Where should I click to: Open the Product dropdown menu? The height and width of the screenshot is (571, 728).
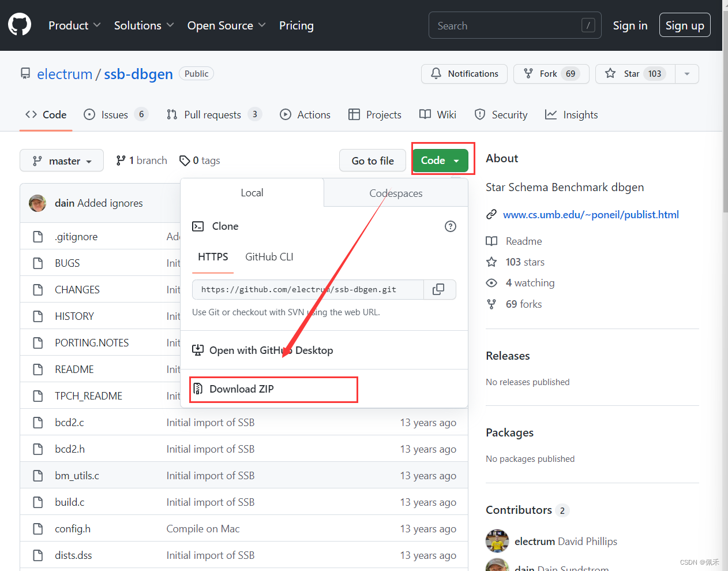point(74,25)
